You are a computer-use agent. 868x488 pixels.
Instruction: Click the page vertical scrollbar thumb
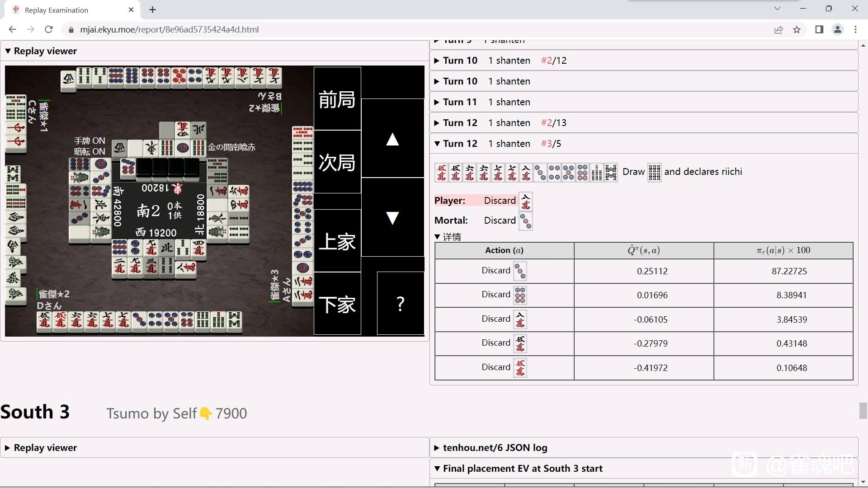click(x=863, y=410)
